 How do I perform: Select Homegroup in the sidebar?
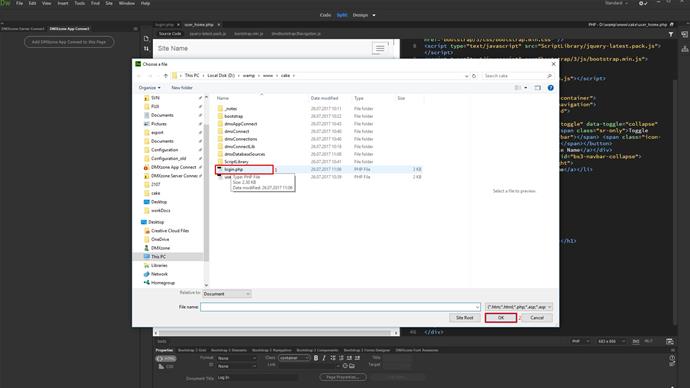pyautogui.click(x=162, y=282)
